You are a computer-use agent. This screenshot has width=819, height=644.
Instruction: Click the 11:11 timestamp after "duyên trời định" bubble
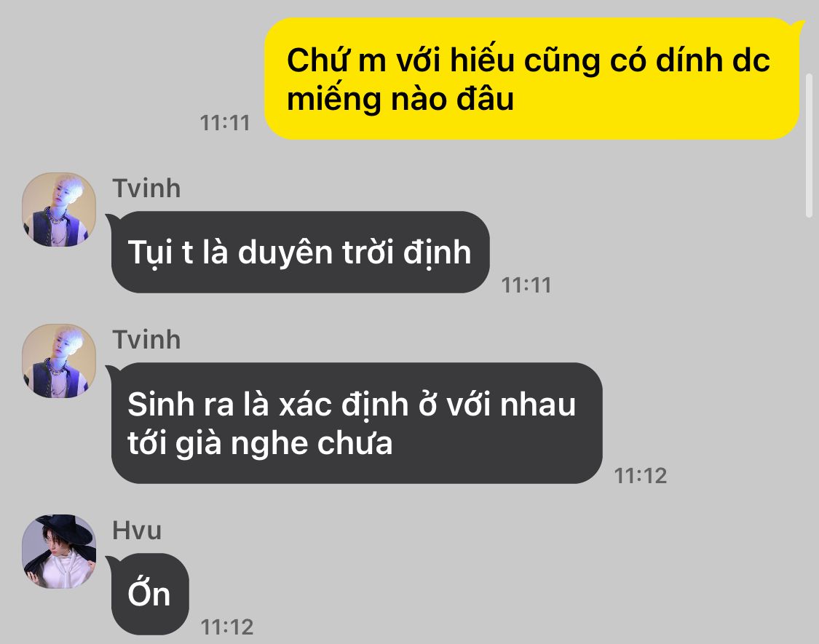pos(526,285)
